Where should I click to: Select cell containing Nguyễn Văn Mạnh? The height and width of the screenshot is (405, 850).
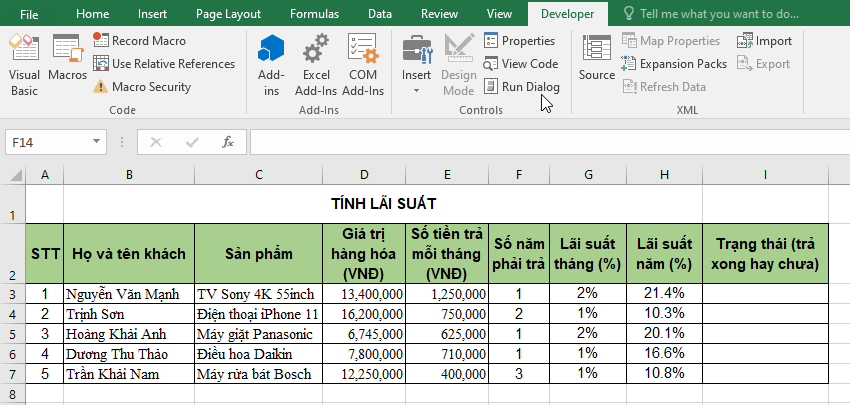(129, 294)
